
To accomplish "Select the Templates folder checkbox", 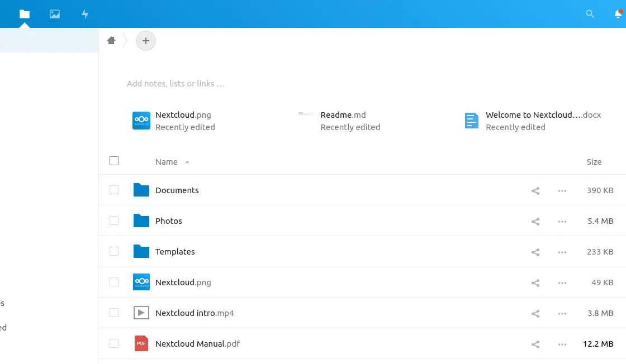I will (114, 251).
